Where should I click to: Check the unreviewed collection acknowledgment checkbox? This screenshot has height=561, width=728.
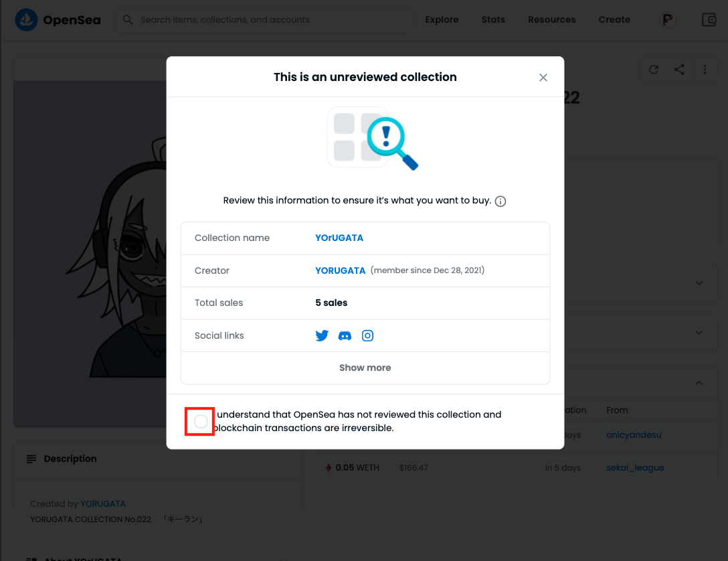point(201,422)
